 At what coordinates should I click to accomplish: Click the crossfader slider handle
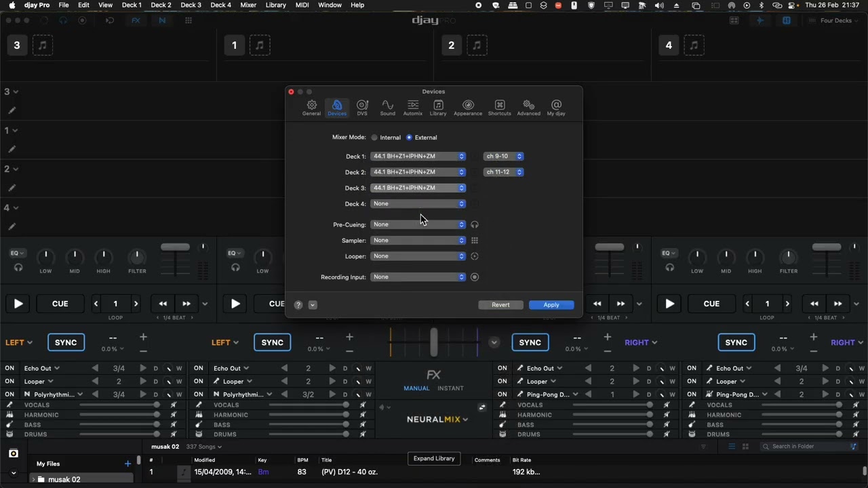434,342
